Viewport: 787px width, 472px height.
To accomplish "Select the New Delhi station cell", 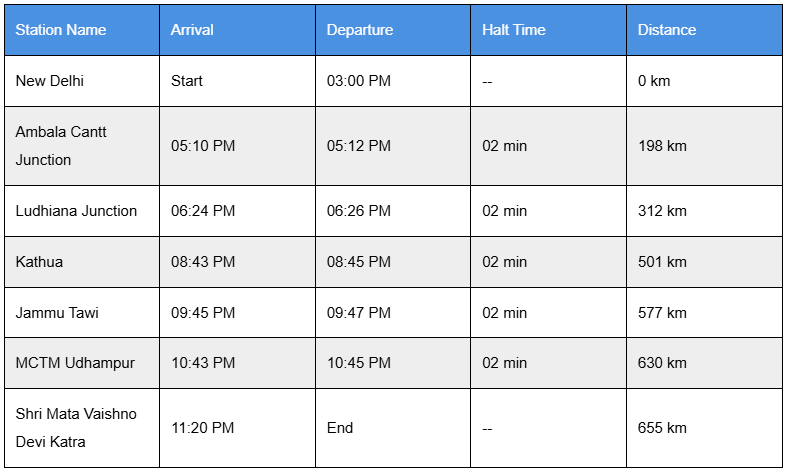I will pyautogui.click(x=50, y=81).
